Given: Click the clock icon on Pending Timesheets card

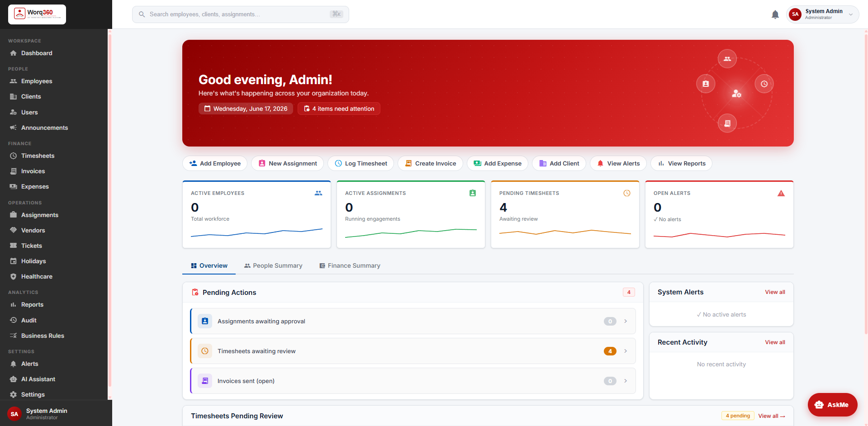Looking at the screenshot, I should (627, 193).
